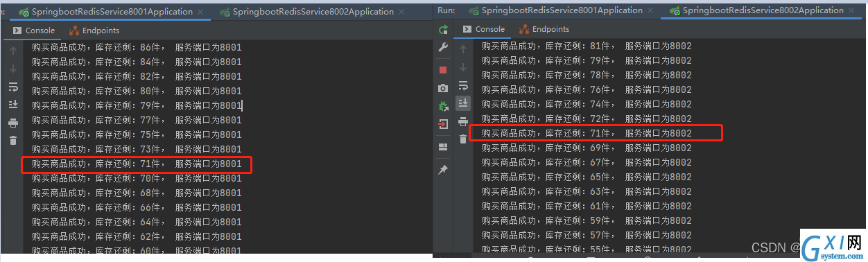
Task: Click log line with 59件 remaining
Action: point(587,220)
